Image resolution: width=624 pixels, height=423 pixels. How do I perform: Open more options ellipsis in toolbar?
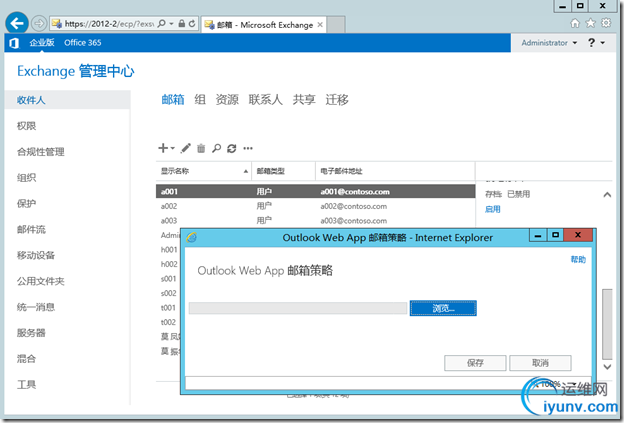pyautogui.click(x=248, y=148)
